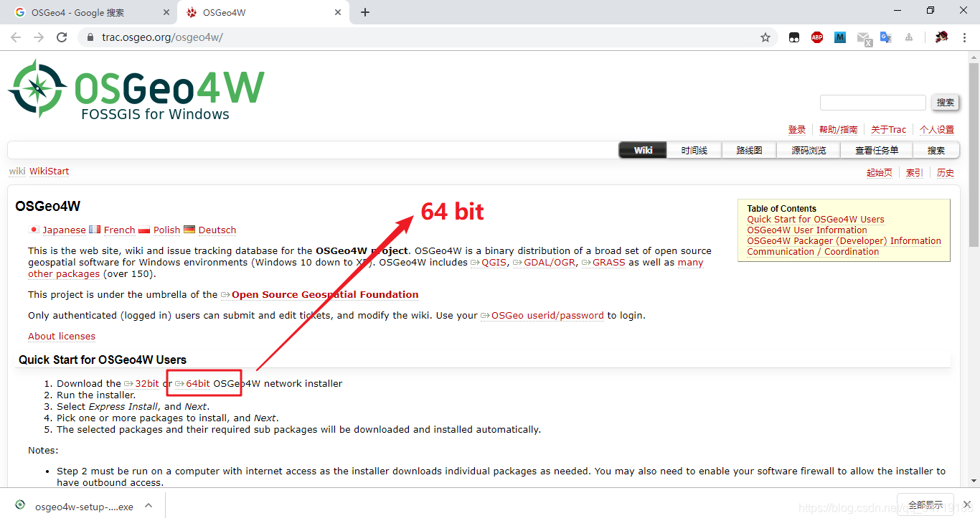The image size is (980, 521).
Task: Open 个人设置 preferences link
Action: (937, 130)
